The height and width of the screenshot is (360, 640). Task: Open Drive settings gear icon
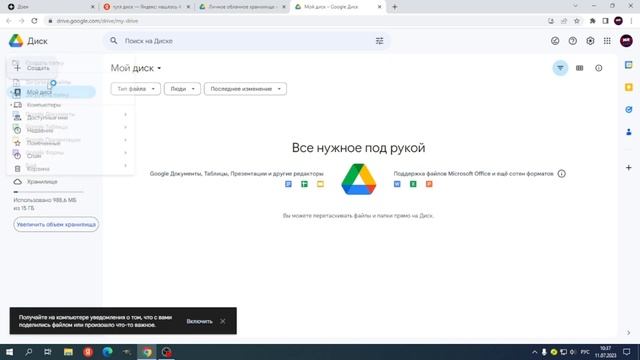(x=590, y=41)
